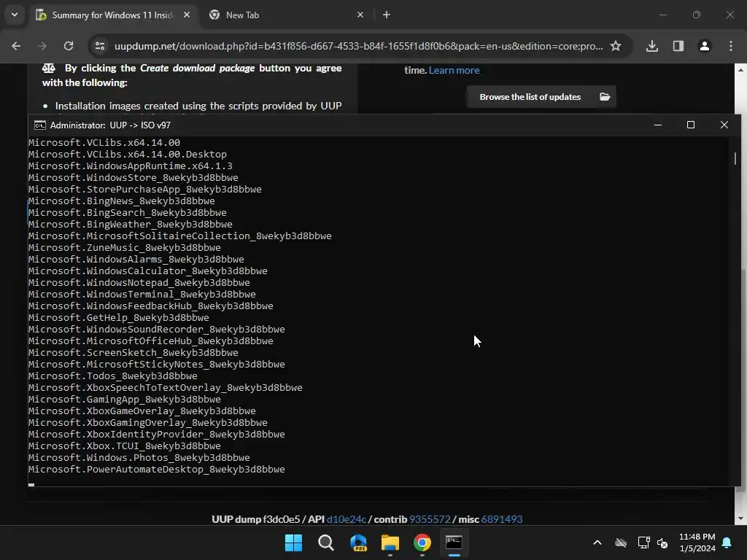747x560 pixels.
Task: Open the Windows Start menu
Action: (x=293, y=542)
